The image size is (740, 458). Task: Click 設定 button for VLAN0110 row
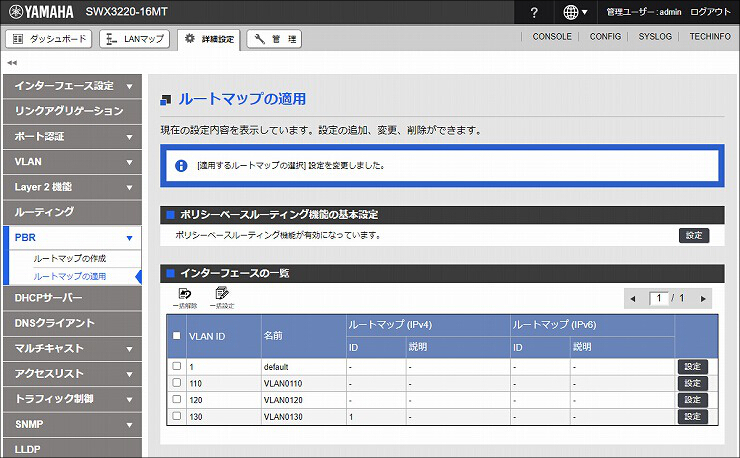[692, 383]
